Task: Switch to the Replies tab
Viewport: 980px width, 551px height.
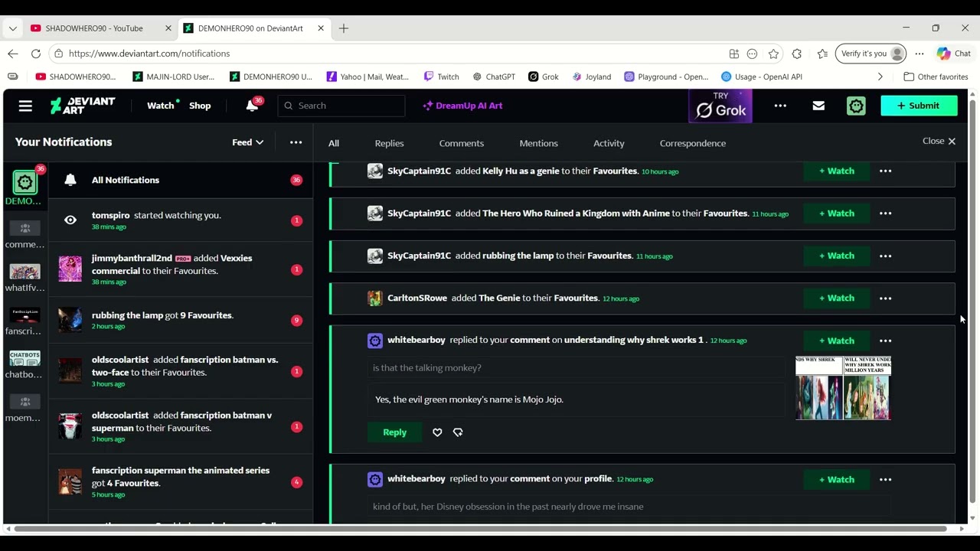Action: tap(389, 143)
